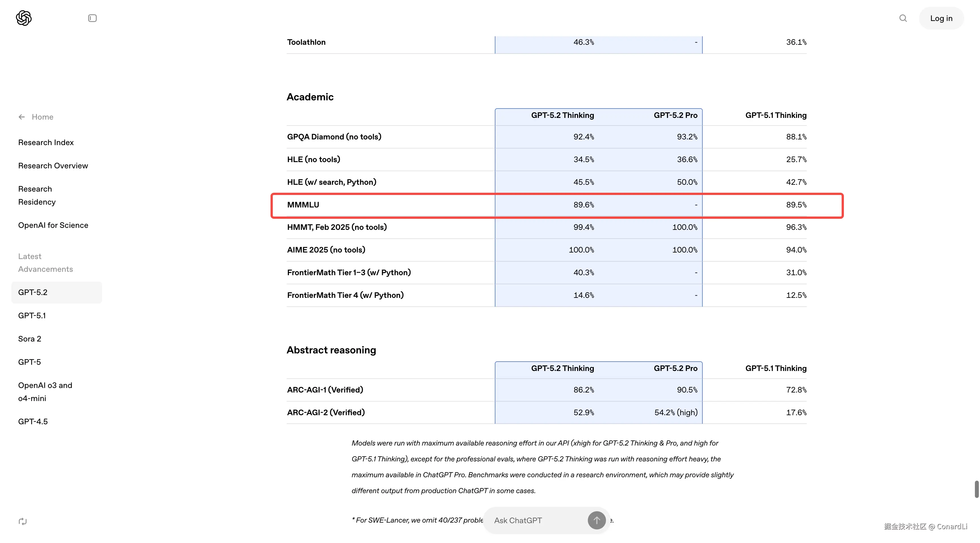The image size is (980, 543).
Task: Open OpenAI o3 and o4-mini entry
Action: pos(45,391)
